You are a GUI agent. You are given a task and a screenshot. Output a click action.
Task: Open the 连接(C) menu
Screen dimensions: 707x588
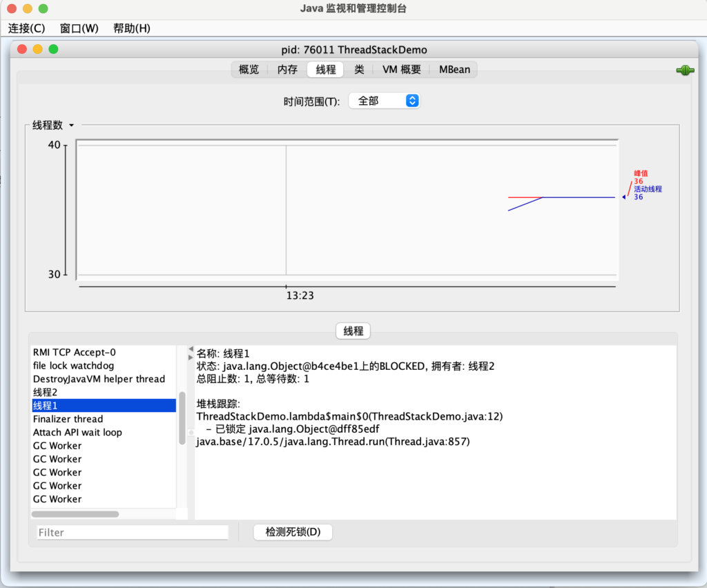[27, 28]
